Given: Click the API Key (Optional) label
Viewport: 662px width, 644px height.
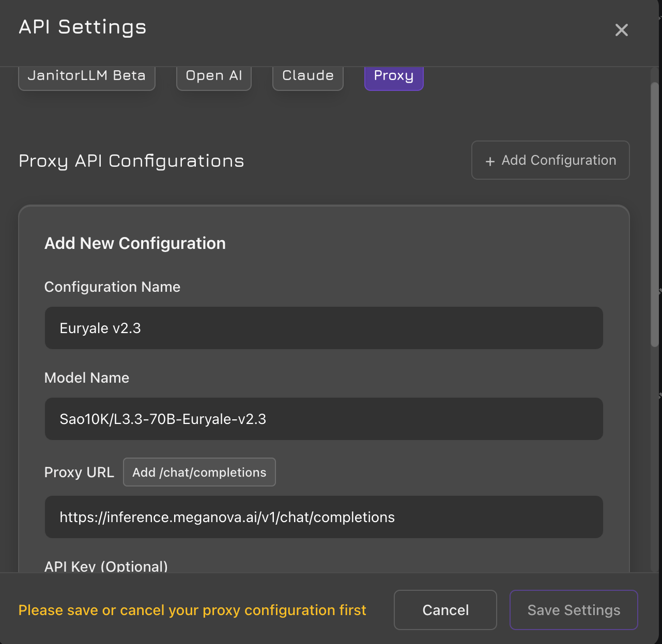Looking at the screenshot, I should (x=106, y=566).
